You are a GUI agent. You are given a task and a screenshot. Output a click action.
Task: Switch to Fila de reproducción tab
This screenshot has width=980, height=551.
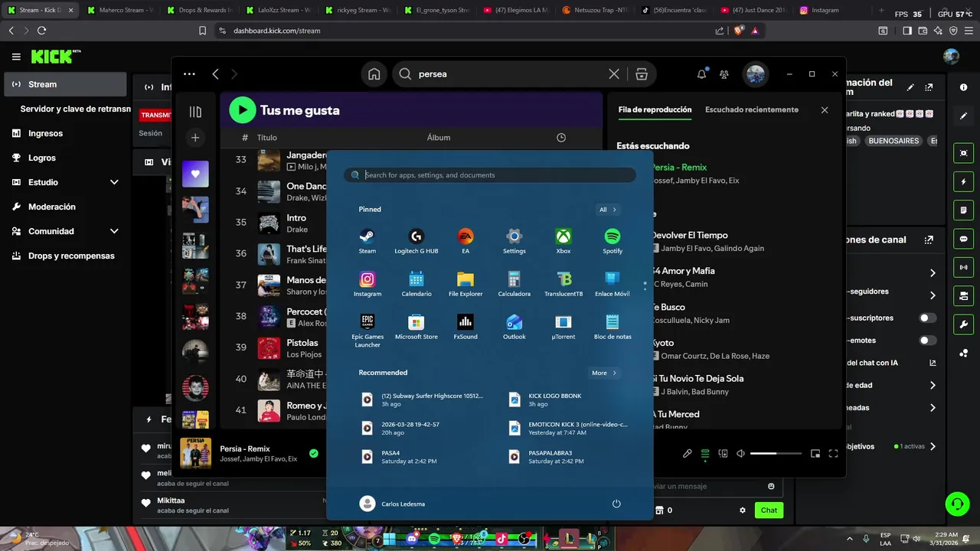coord(655,109)
